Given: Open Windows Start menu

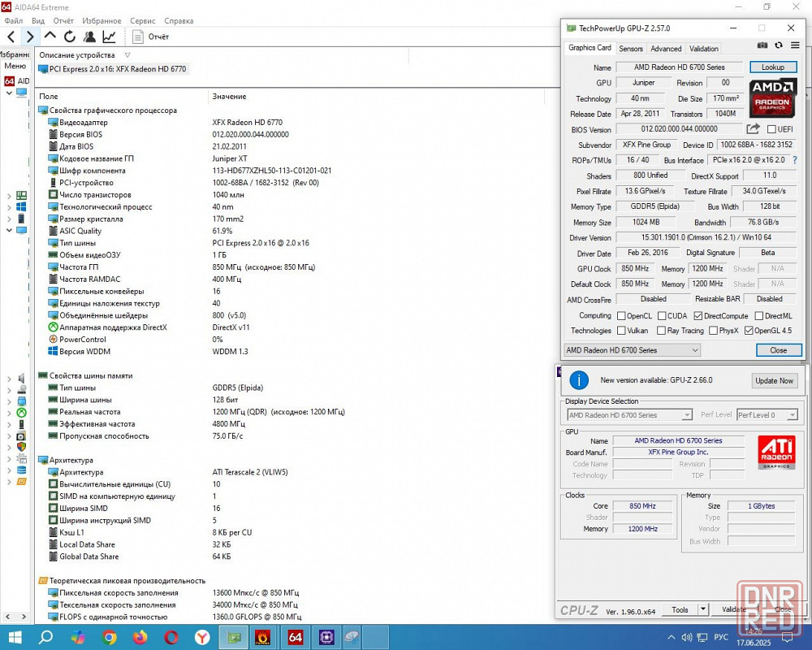Looking at the screenshot, I should point(15,637).
